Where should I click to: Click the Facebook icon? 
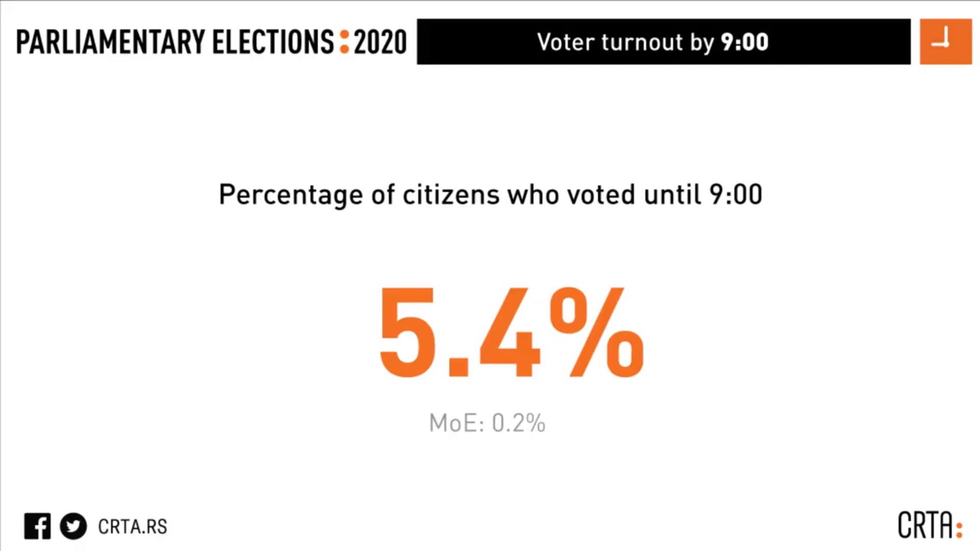[37, 526]
